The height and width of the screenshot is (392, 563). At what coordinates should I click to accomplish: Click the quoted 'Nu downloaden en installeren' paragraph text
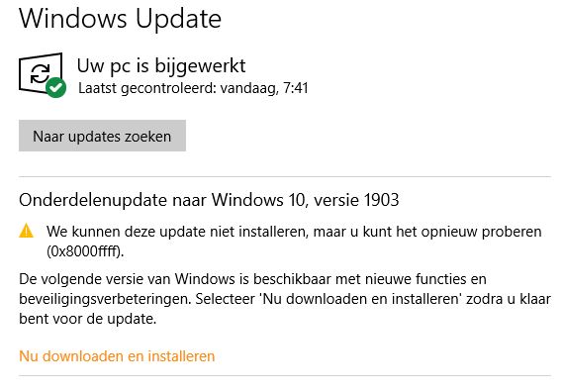point(361,299)
